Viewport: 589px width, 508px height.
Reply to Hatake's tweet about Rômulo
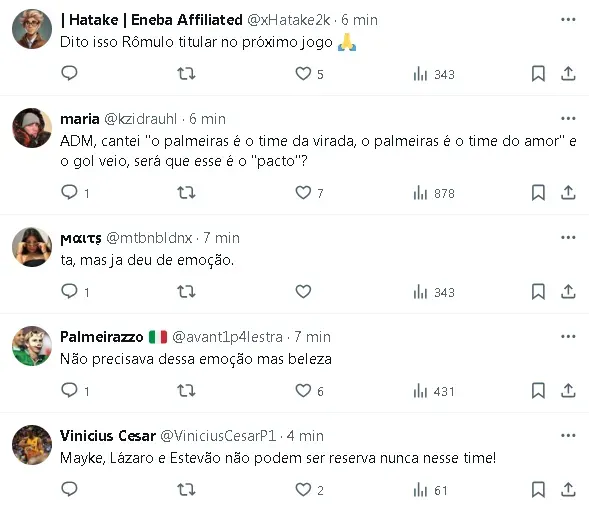(x=69, y=73)
